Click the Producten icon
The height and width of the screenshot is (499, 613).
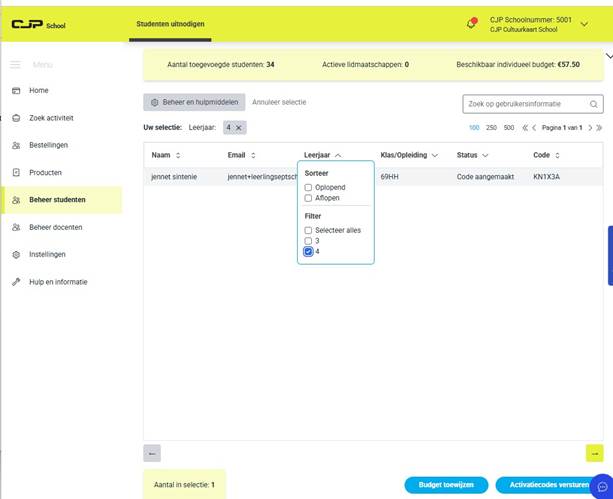pos(16,172)
